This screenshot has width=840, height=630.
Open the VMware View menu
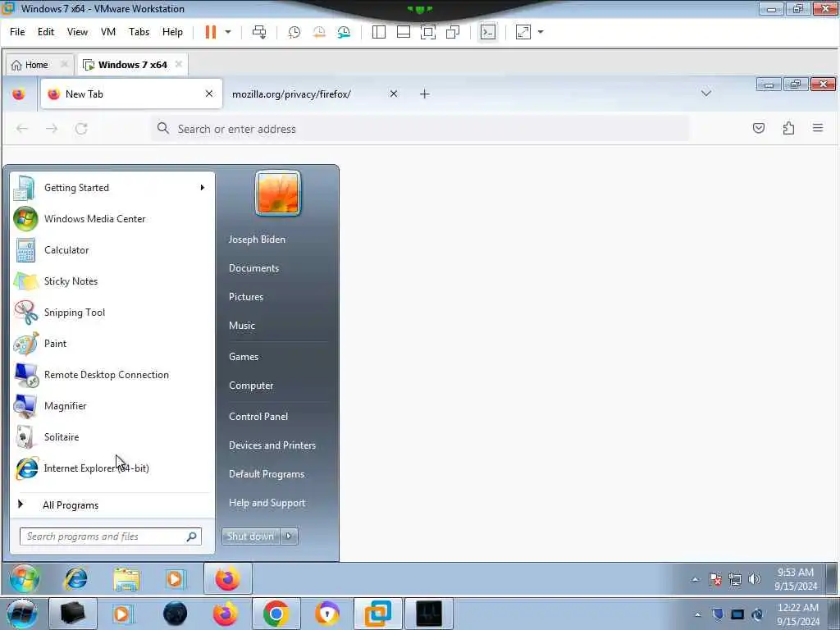pyautogui.click(x=77, y=32)
